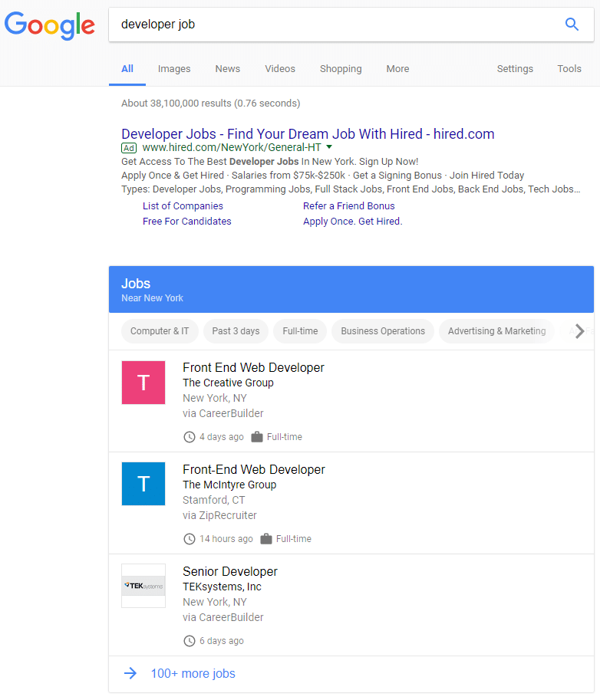Open the 'Refer a Friend Bonus' sitelink

point(349,205)
